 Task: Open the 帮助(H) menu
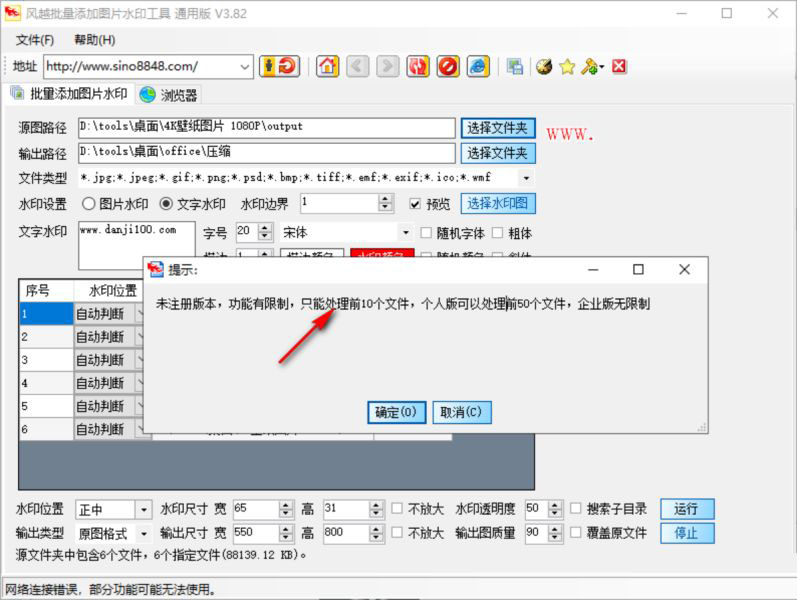(x=95, y=40)
